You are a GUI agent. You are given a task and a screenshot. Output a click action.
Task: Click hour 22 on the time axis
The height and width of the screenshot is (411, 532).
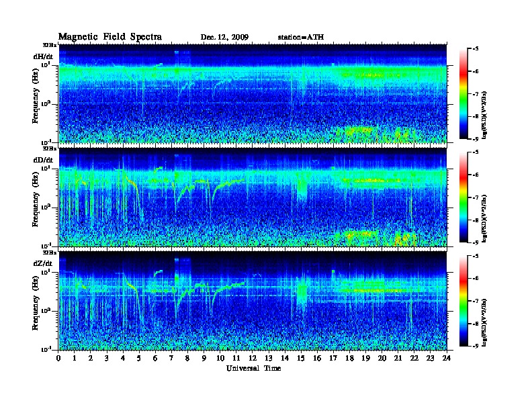(x=414, y=359)
